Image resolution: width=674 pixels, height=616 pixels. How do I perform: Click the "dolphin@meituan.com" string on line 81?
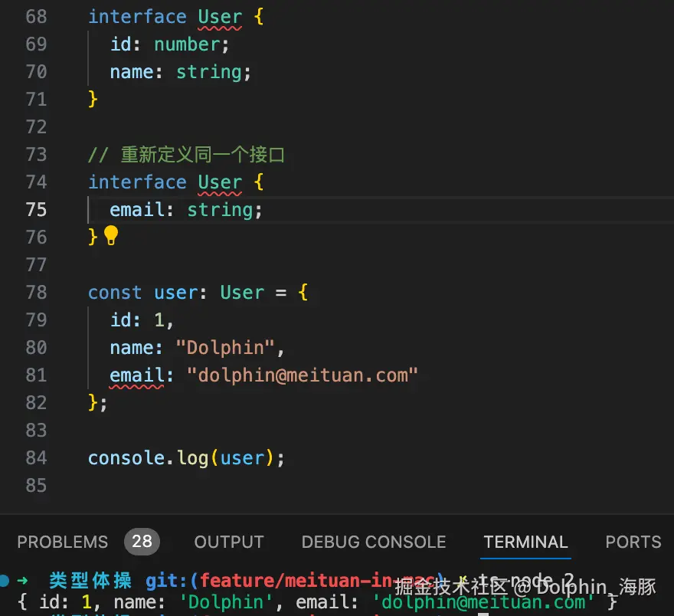[303, 375]
